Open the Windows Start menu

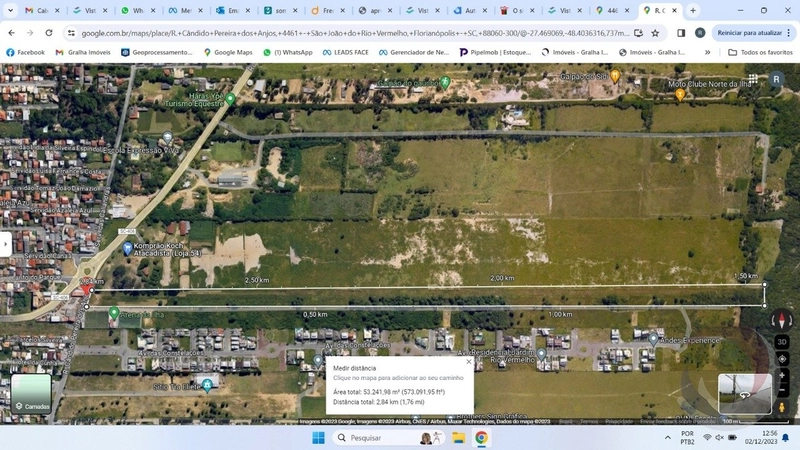click(318, 438)
